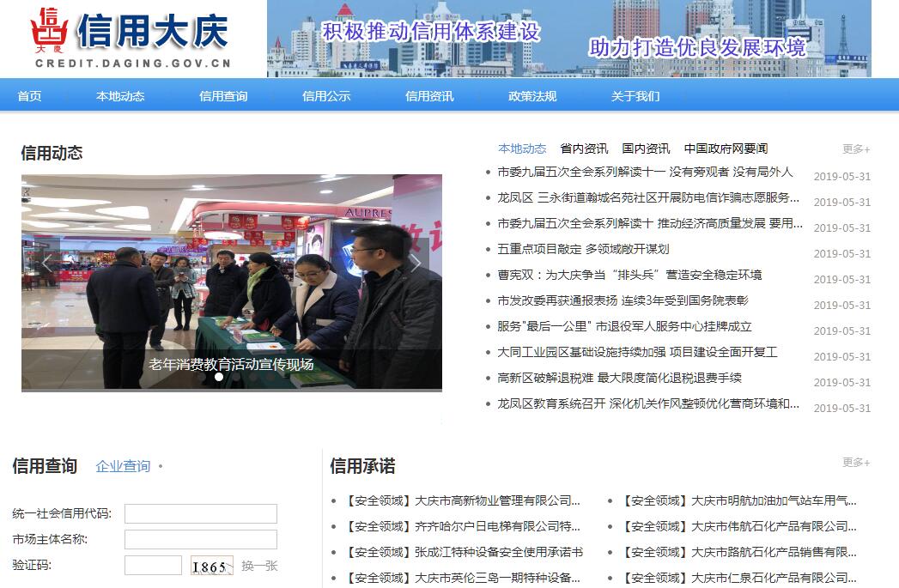899x588 pixels.
Task: Open the 首页 nav item
Action: tap(29, 95)
